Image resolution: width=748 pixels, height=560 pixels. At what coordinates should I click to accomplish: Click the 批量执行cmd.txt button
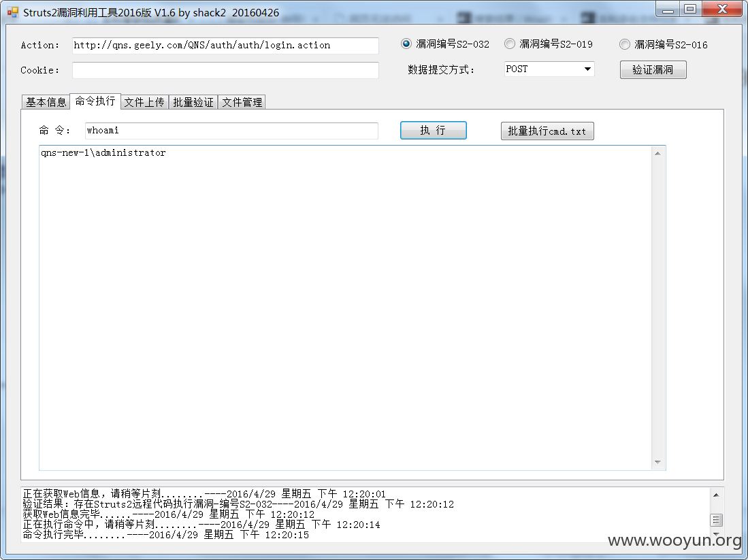pos(547,131)
